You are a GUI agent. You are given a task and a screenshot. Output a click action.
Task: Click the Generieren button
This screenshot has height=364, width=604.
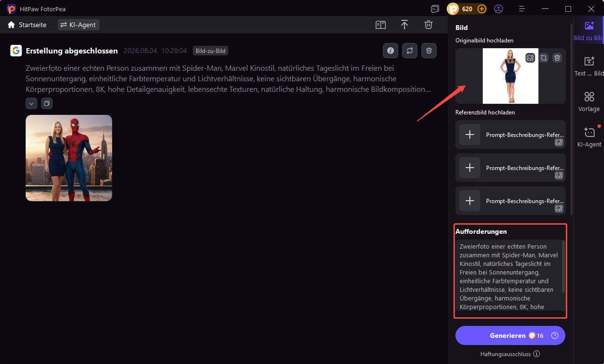point(510,336)
